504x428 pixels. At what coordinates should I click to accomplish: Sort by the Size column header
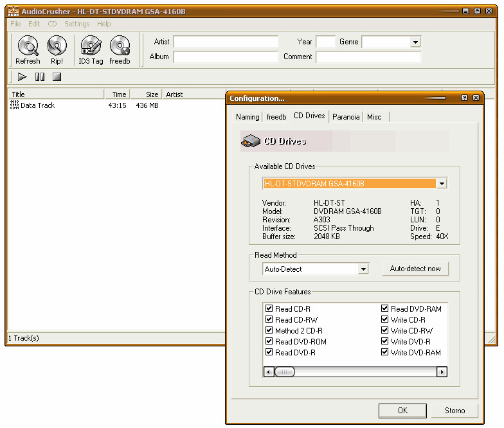click(147, 94)
